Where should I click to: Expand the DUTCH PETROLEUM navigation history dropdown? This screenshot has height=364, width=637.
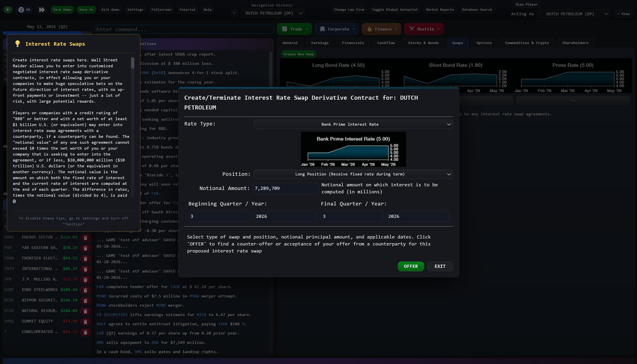click(x=273, y=13)
